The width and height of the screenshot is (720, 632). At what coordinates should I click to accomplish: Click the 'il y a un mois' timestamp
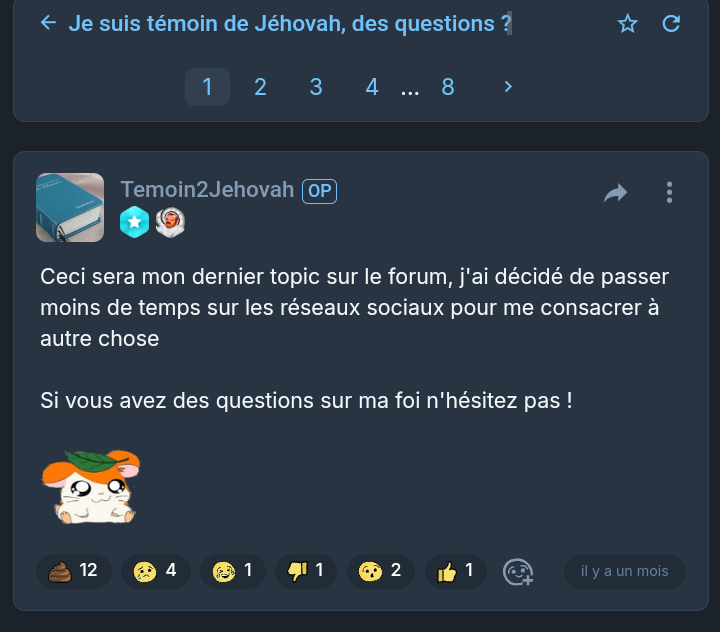coord(624,571)
